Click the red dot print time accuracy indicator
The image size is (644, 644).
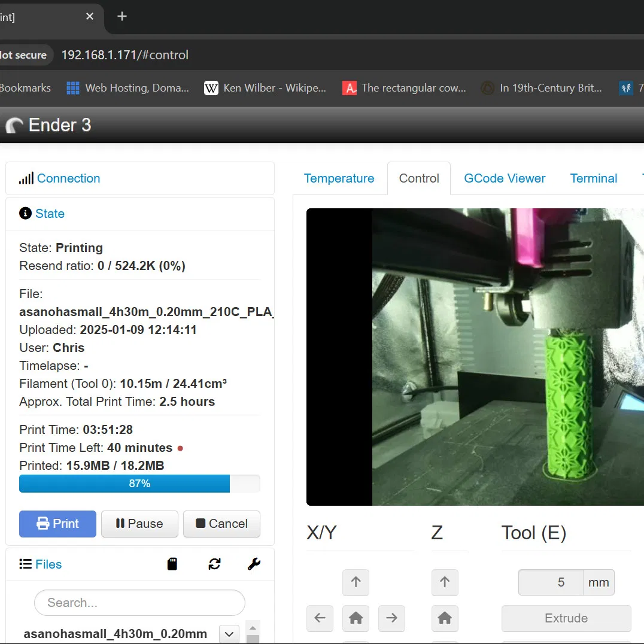click(x=180, y=448)
